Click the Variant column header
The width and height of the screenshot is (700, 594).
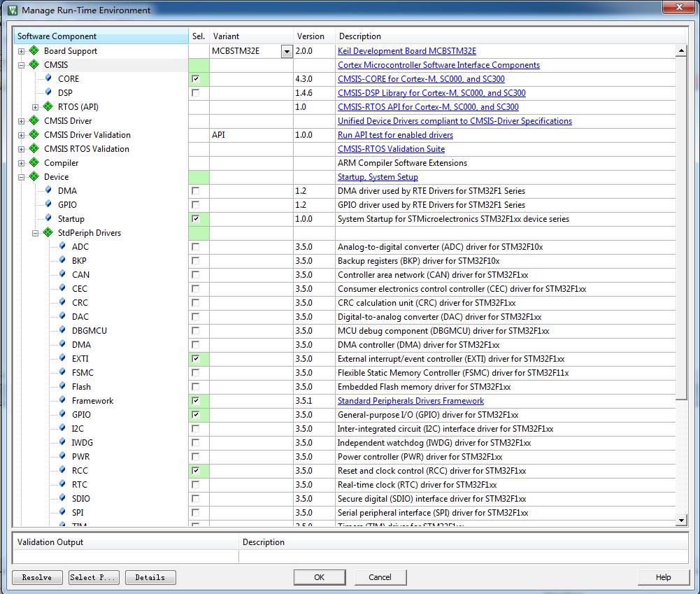click(x=251, y=36)
